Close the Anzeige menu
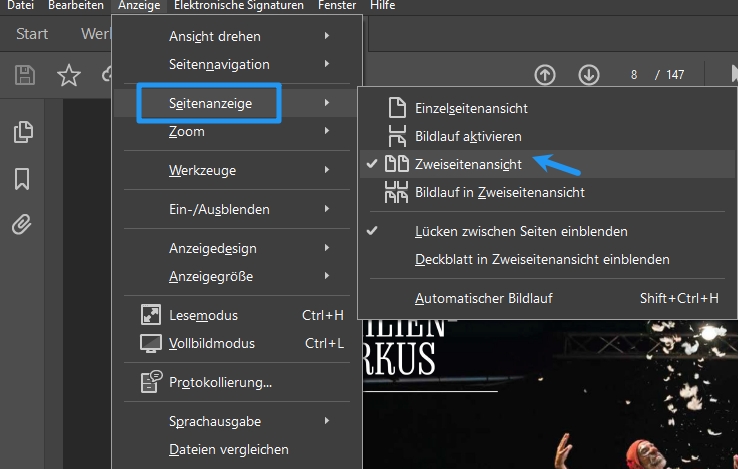Screen dimensions: 738x469 [x=139, y=6]
